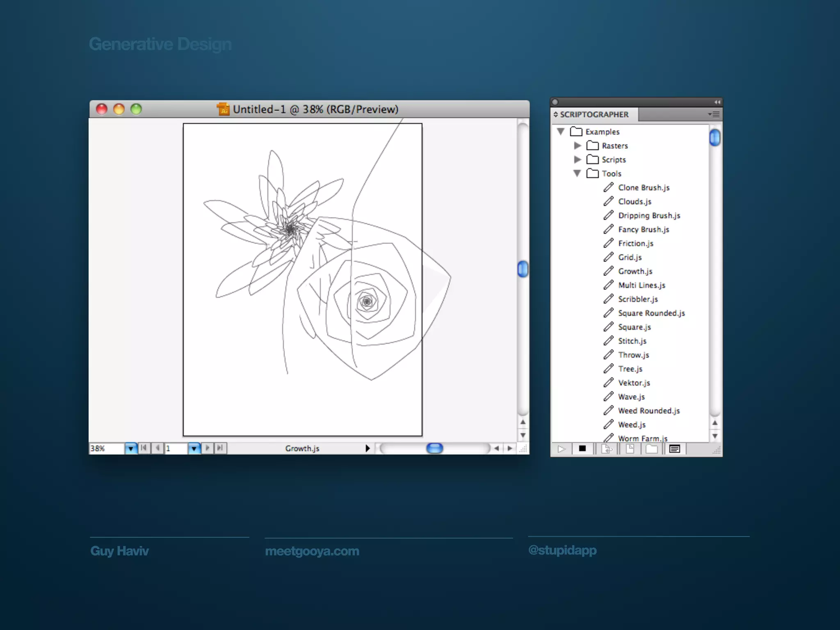This screenshot has height=630, width=840.
Task: Select Growth.js script in the list
Action: [635, 271]
